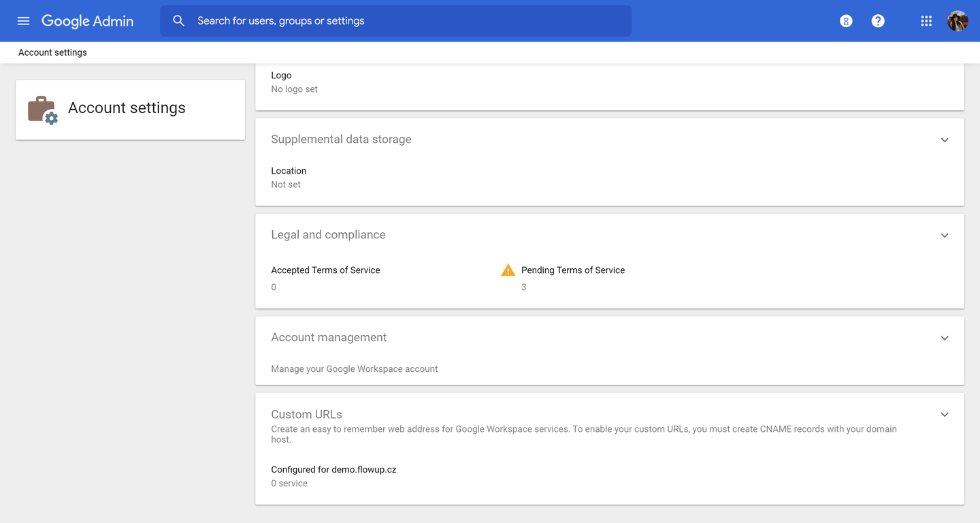Viewport: 980px width, 523px height.
Task: Click the Pending Terms warning triangle
Action: tap(508, 270)
